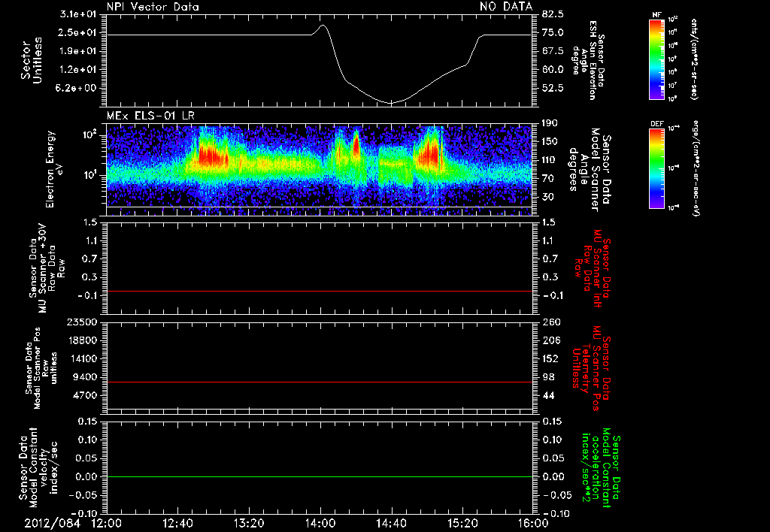770x532 pixels.
Task: Click the 16:00 time tick label
Action: pyautogui.click(x=533, y=523)
